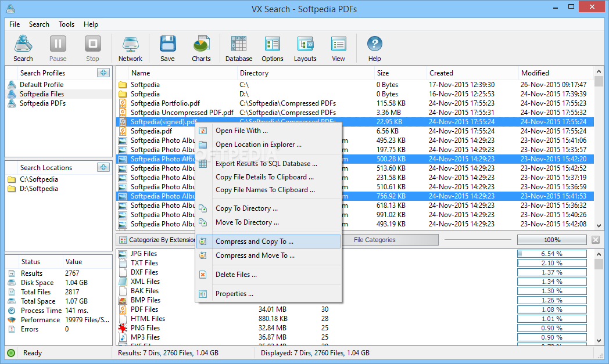The height and width of the screenshot is (364, 609).
Task: Click the Pause toolbar button
Action: pos(58,48)
